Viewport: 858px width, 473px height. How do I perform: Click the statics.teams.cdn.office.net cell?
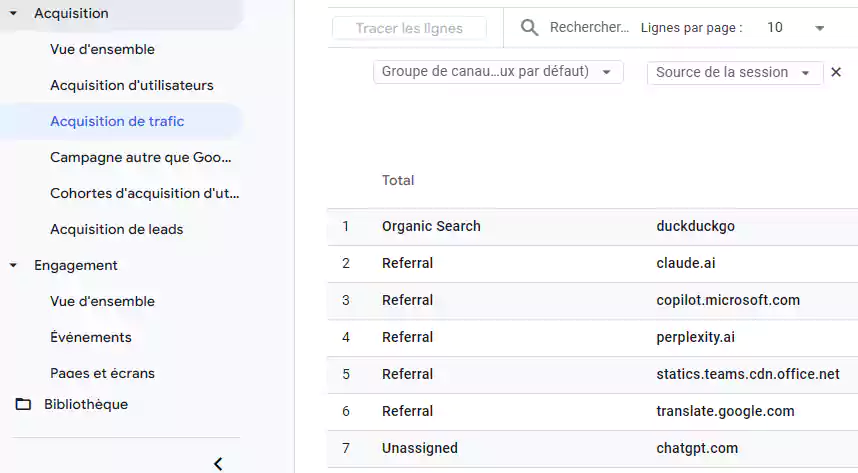click(747, 374)
